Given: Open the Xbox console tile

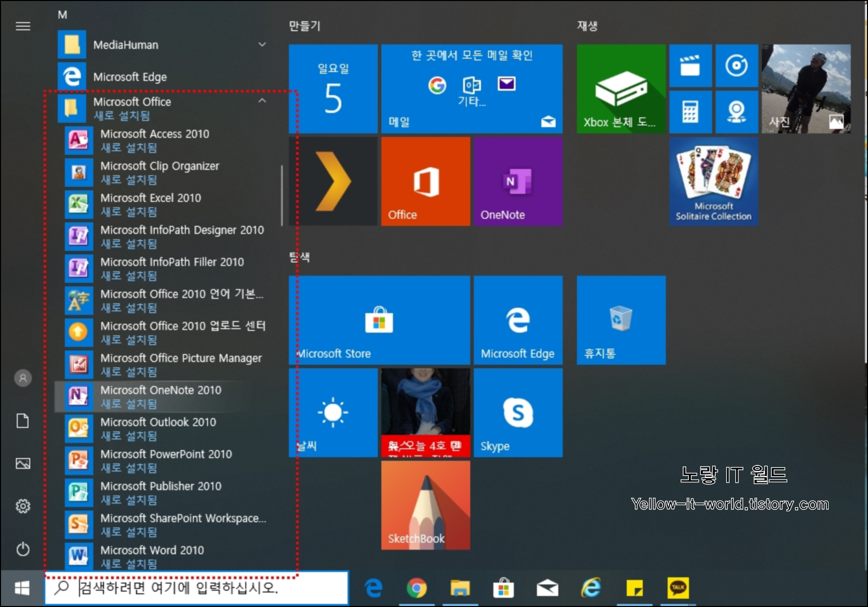Looking at the screenshot, I should point(621,89).
